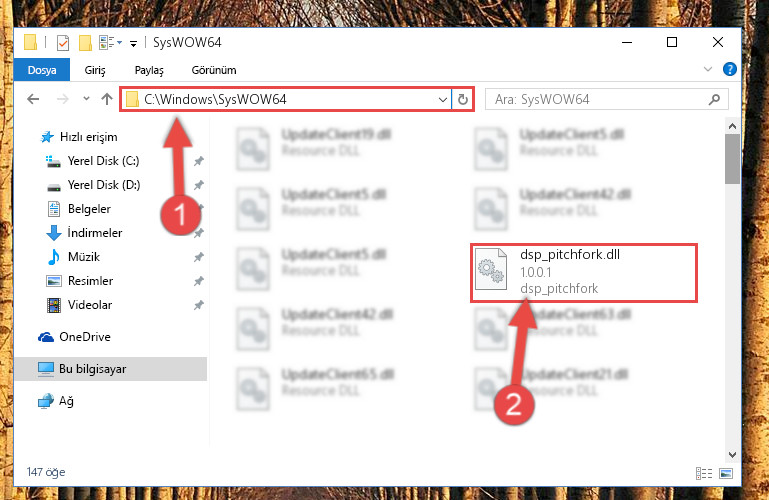Expand the address bar history dropdown
Screen dimensions: 769x500
442,100
